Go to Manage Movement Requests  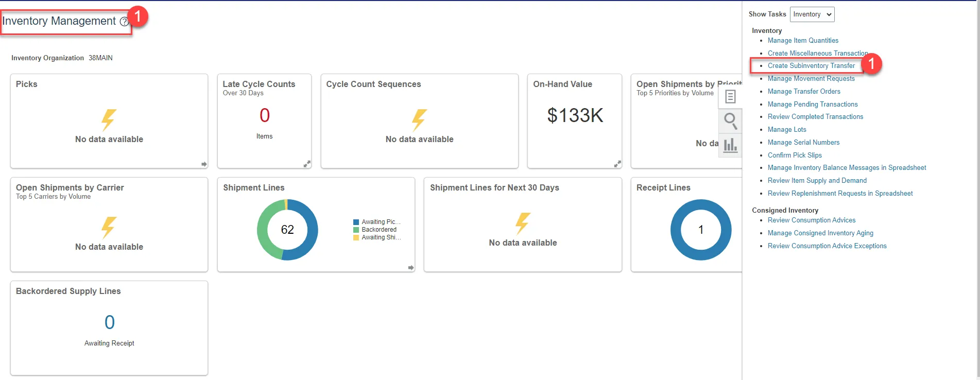point(811,79)
